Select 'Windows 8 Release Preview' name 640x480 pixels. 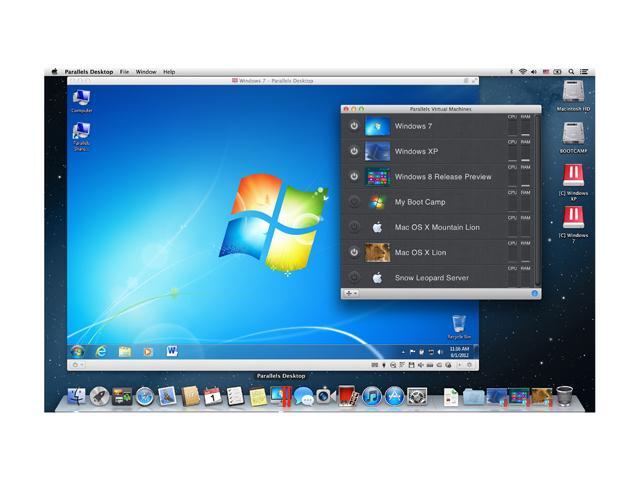point(443,177)
